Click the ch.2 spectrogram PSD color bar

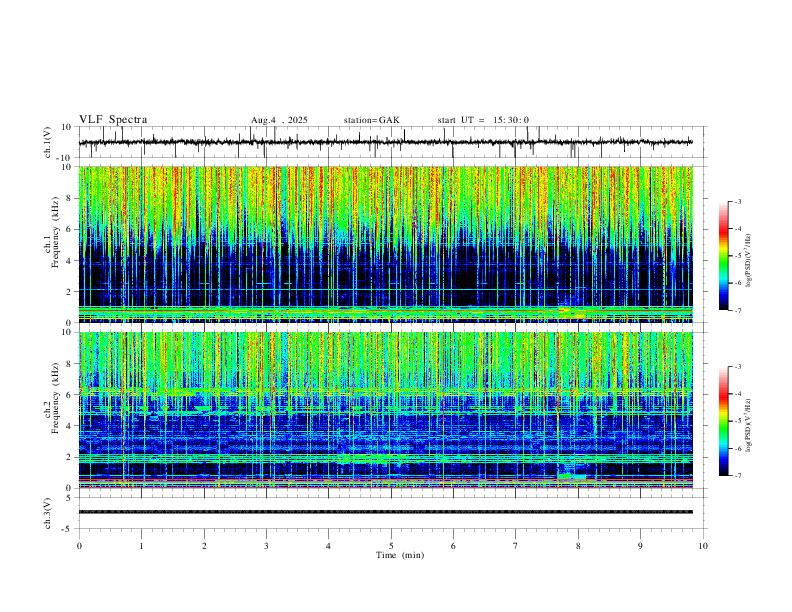724,421
